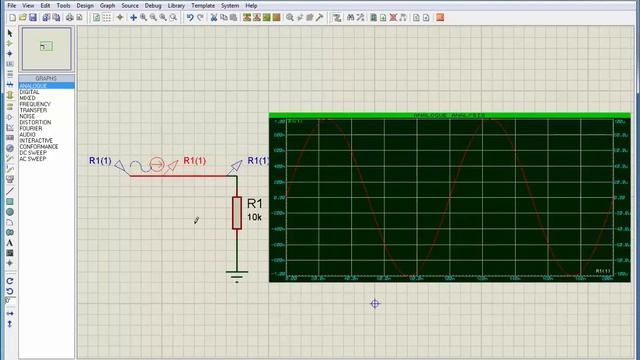Click the Print toolbar icon

pyautogui.click(x=70, y=18)
